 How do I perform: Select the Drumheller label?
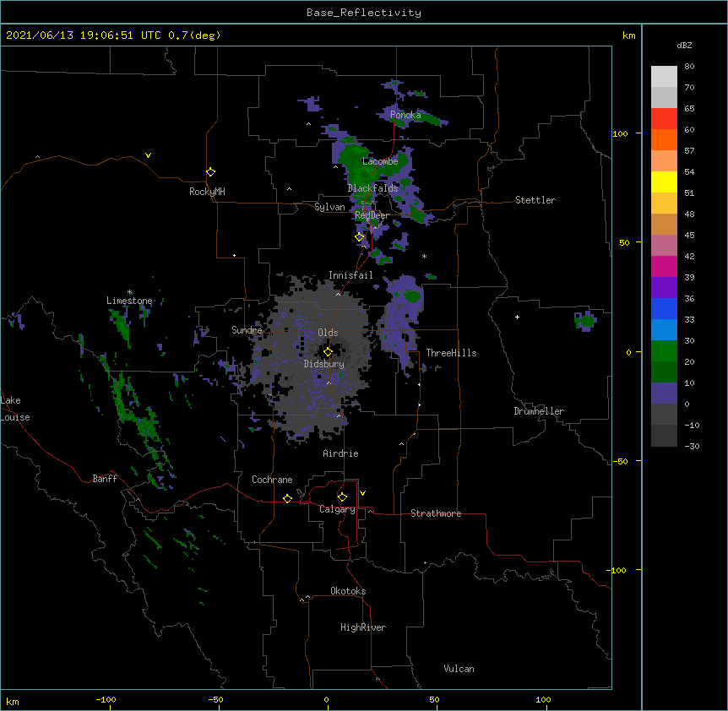(539, 411)
